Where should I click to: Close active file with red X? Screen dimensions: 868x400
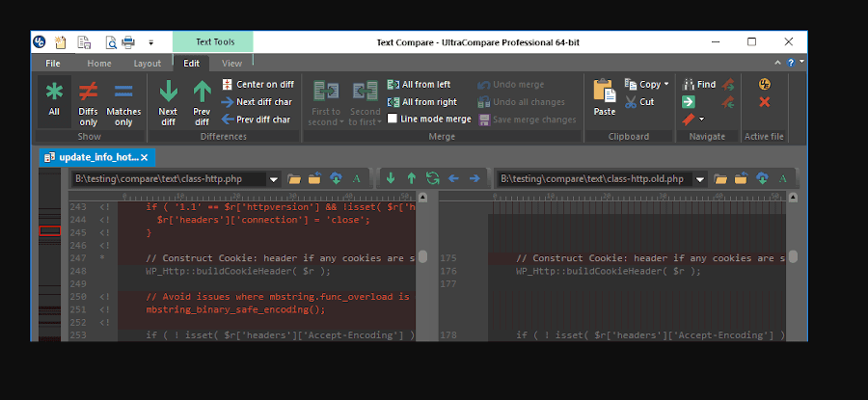[x=764, y=102]
